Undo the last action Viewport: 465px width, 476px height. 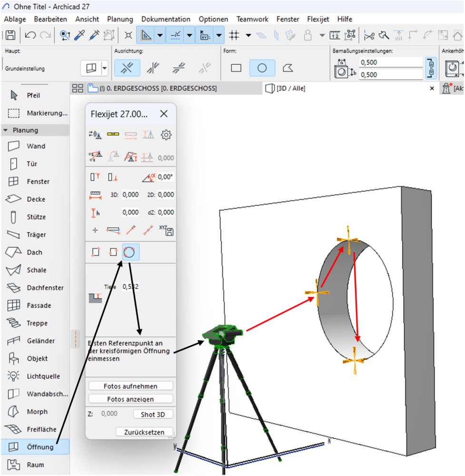(x=30, y=35)
